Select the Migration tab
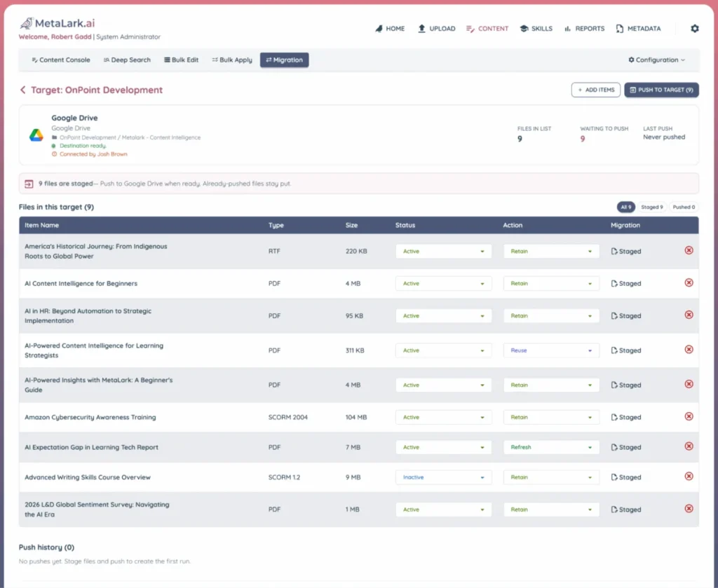Screen dimensions: 718x588 [x=285, y=60]
